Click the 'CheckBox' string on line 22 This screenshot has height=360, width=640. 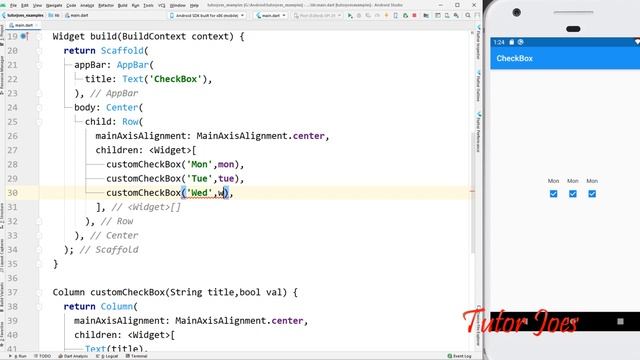click(x=176, y=79)
